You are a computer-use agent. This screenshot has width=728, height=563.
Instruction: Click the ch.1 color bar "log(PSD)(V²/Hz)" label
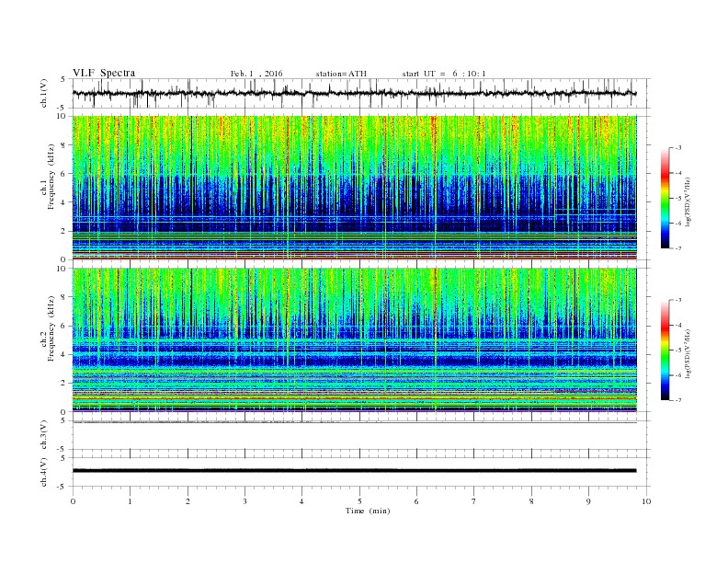688,202
